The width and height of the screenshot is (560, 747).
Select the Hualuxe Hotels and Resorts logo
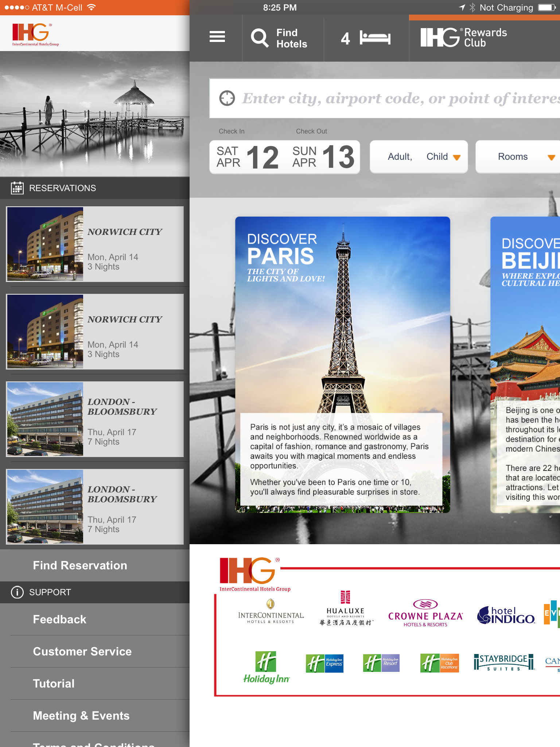coord(346,608)
